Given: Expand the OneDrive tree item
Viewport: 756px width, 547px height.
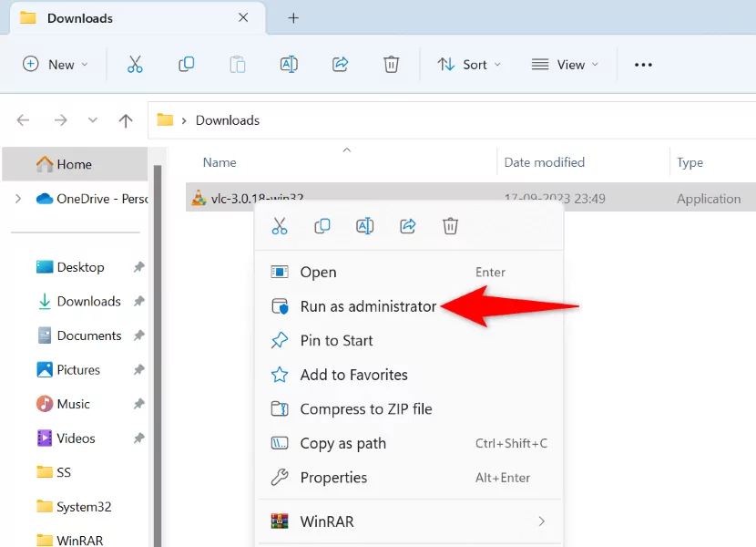Looking at the screenshot, I should click(x=18, y=199).
